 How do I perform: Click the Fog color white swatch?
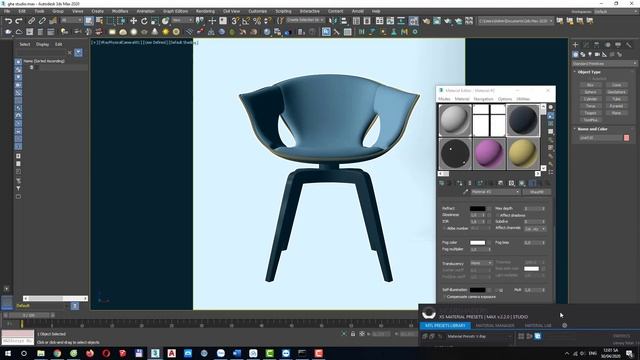click(478, 242)
